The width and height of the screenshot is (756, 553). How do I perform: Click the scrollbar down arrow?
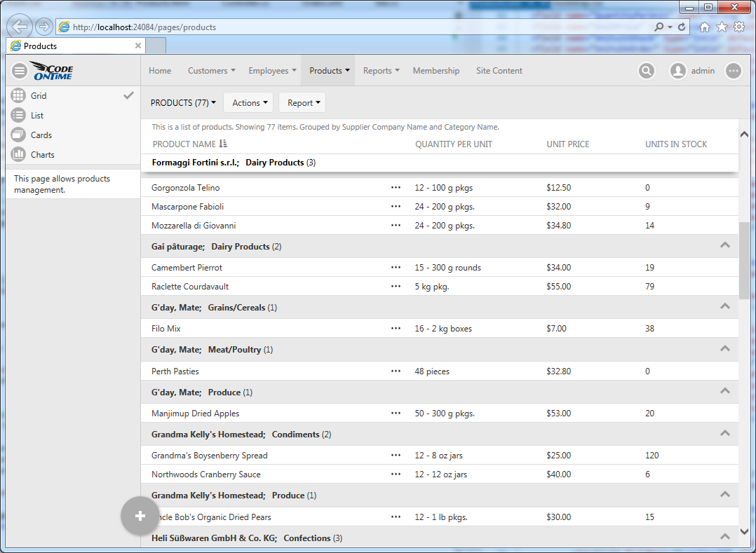(x=744, y=531)
